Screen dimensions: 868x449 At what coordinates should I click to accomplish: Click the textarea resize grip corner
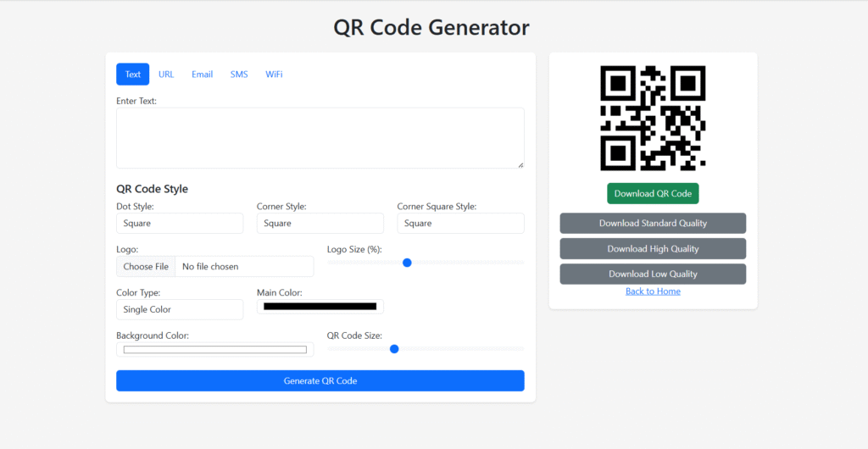click(x=520, y=165)
